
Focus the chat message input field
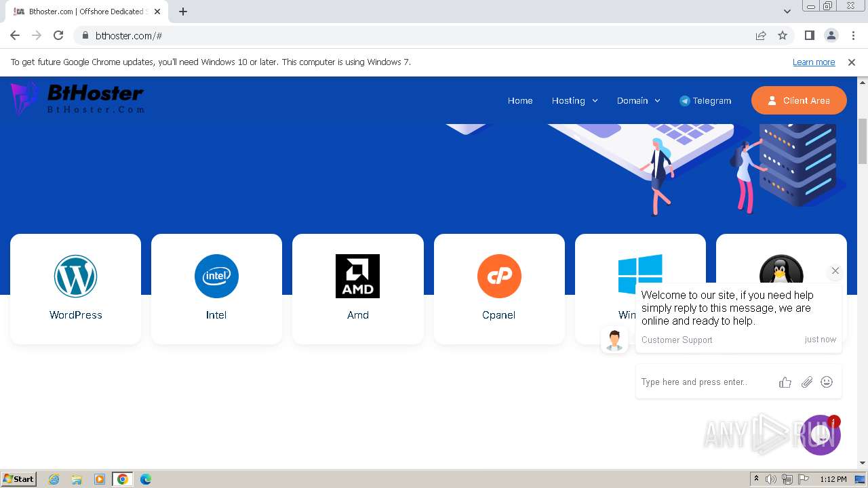(705, 382)
